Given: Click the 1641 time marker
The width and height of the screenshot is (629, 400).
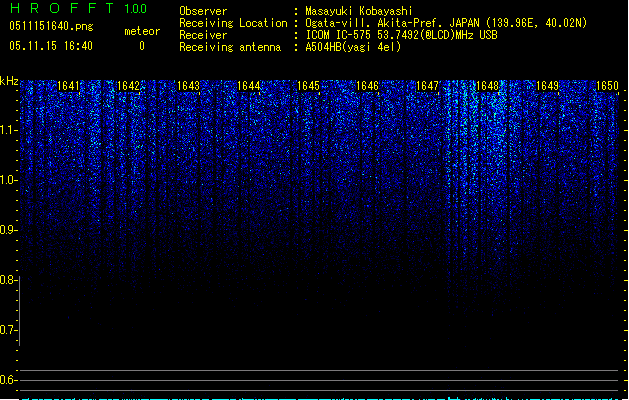Looking at the screenshot, I should pyautogui.click(x=69, y=86).
